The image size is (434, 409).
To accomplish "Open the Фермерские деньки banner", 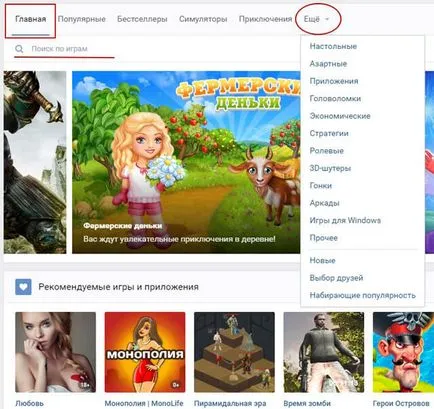I will 186,162.
